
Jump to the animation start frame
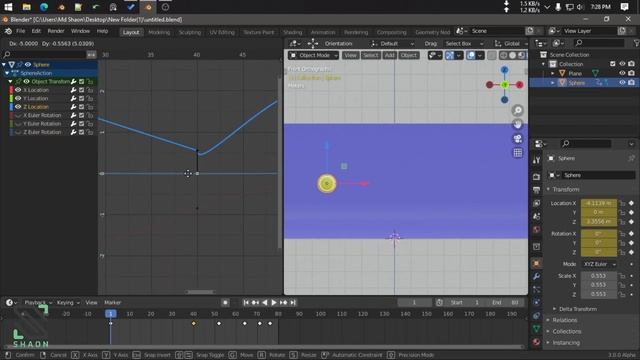coord(246,303)
